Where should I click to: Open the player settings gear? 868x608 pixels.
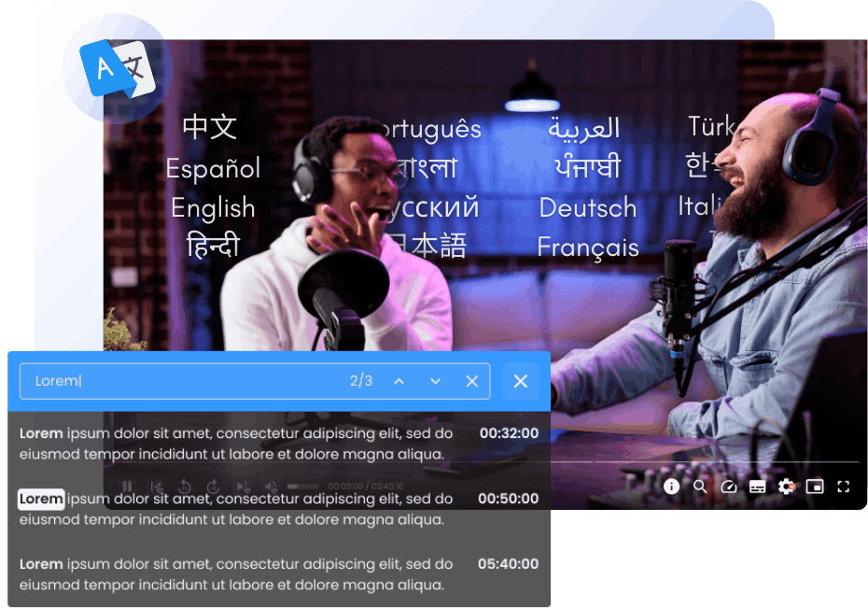click(x=787, y=487)
